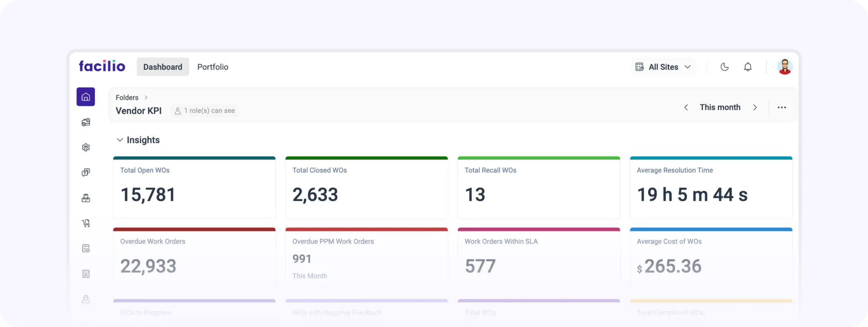868x327 pixels.
Task: Go to previous month with left chevron
Action: coord(686,108)
